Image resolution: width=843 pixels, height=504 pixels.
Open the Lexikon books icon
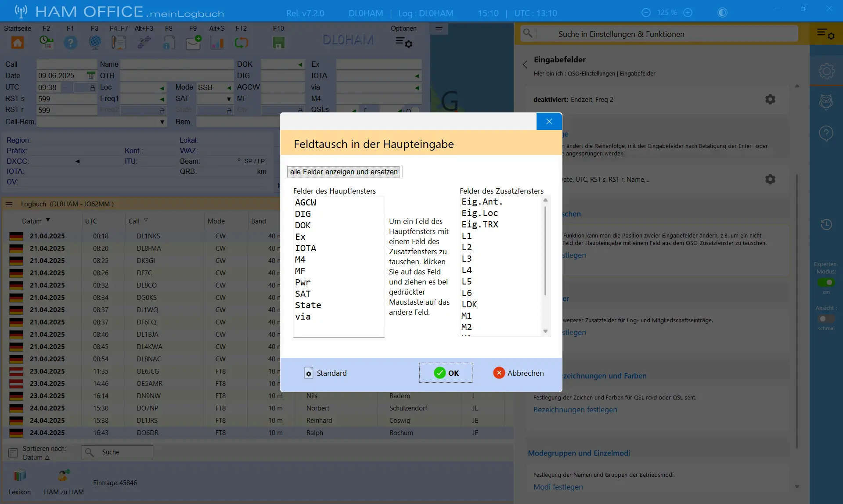(x=20, y=475)
